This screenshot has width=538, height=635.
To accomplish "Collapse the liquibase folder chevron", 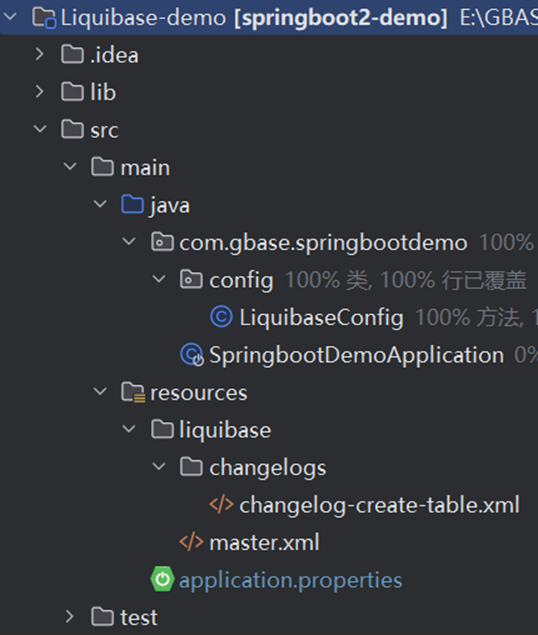I will tap(129, 429).
